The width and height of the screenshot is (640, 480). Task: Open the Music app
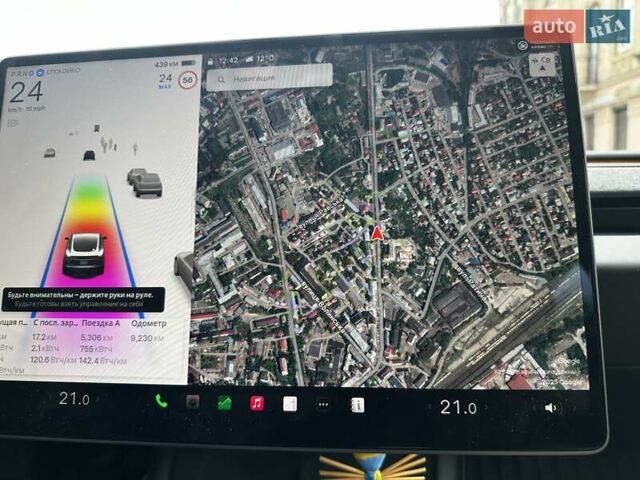pyautogui.click(x=257, y=403)
